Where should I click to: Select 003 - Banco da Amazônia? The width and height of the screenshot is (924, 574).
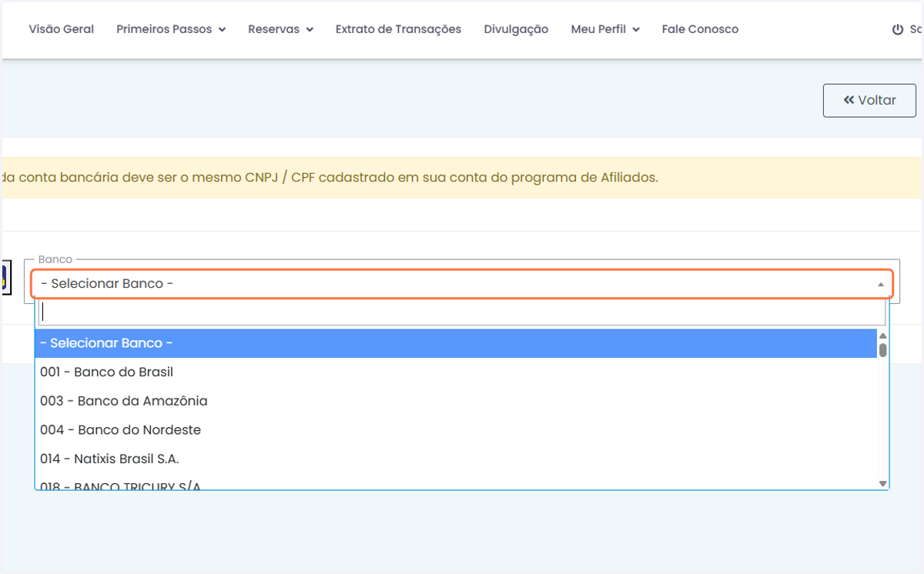456,401
